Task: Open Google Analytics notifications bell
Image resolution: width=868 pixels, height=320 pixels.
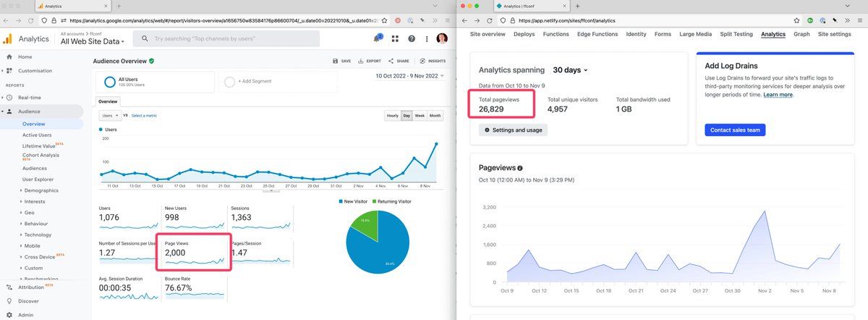Action: [377, 38]
